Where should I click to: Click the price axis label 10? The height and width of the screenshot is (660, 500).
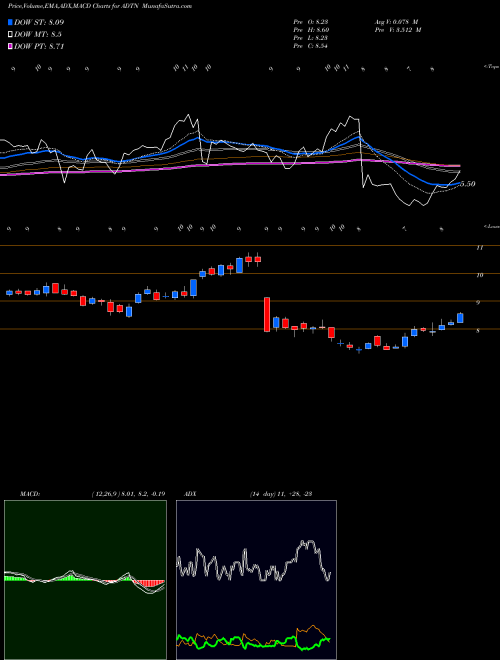pyautogui.click(x=479, y=275)
